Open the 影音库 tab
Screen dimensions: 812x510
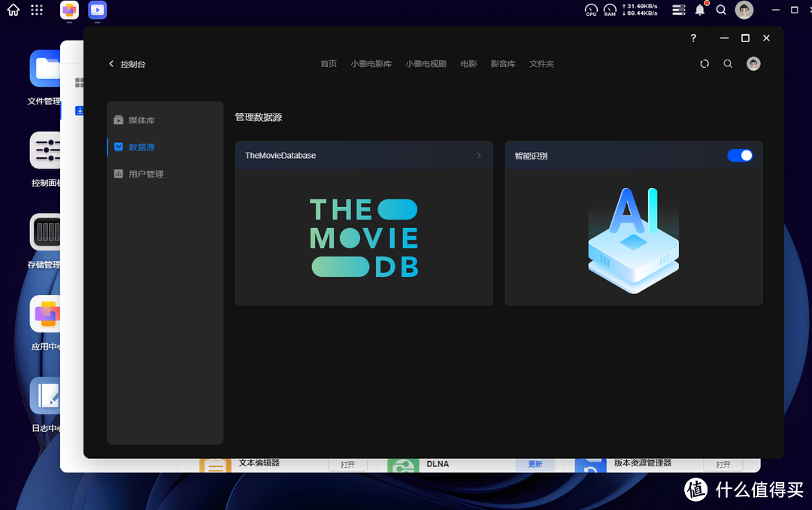[x=503, y=64]
